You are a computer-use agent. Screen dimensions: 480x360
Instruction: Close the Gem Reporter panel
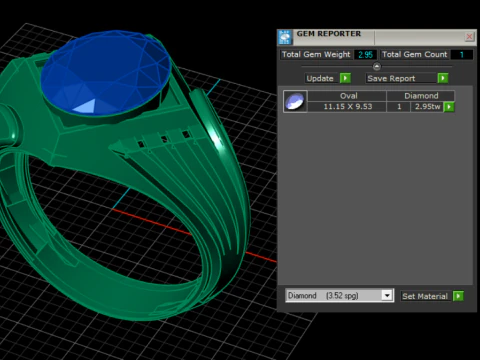point(469,36)
